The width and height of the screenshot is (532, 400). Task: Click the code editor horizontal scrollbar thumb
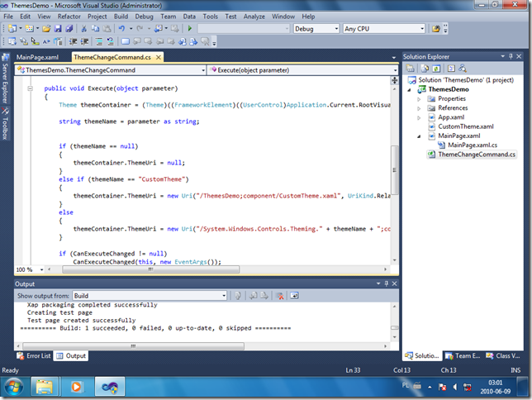150,269
